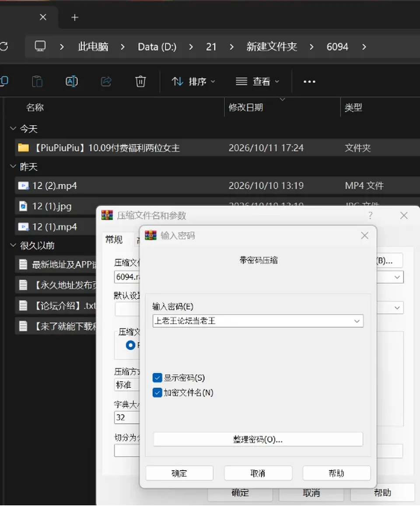This screenshot has height=506, width=420.
Task: Click the delete trash icon in Explorer toolbar
Action: (140, 81)
